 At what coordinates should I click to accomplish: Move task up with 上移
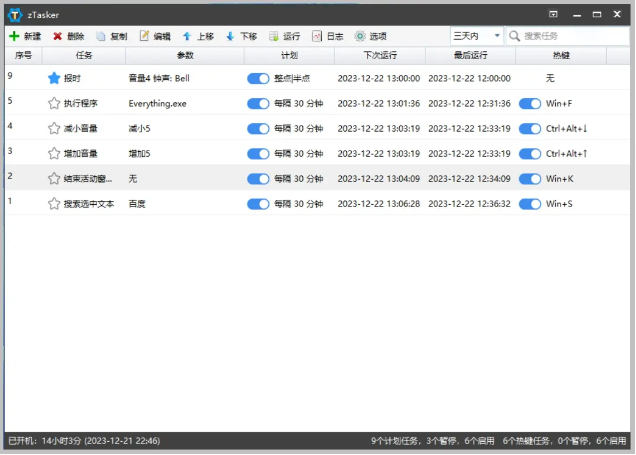tap(198, 36)
